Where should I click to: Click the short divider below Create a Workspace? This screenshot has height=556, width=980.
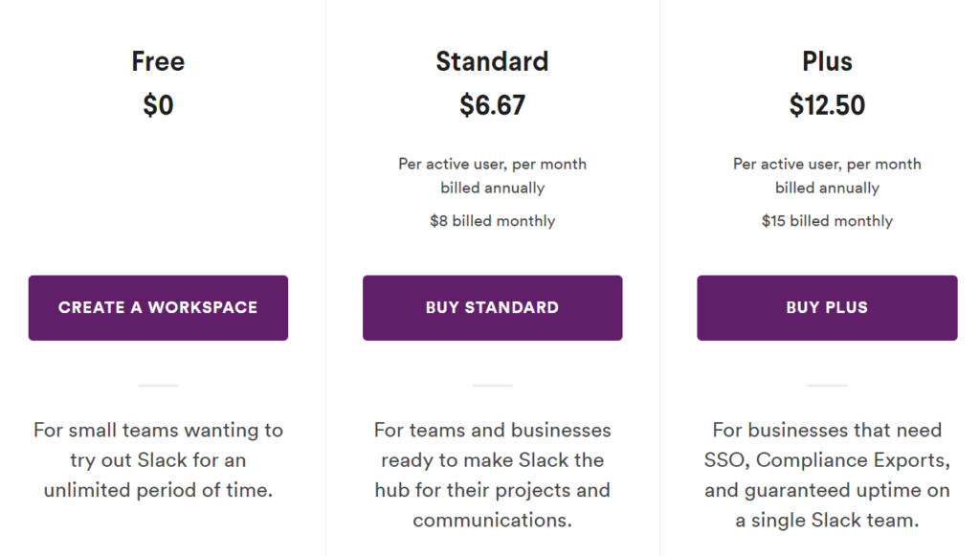pos(158,386)
